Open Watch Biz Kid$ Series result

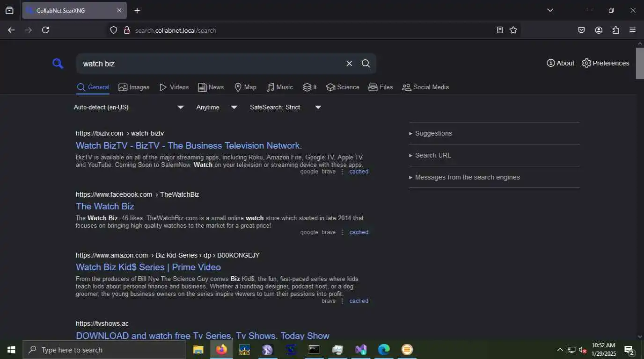click(148, 267)
